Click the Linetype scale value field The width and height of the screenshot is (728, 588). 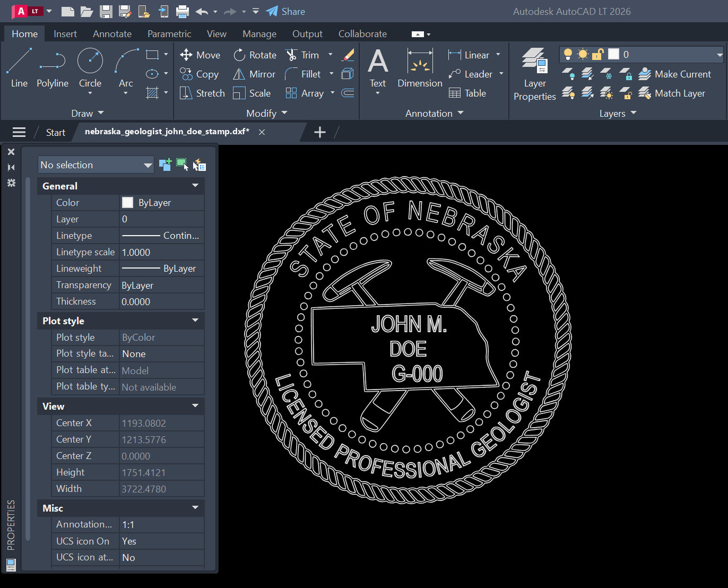161,252
